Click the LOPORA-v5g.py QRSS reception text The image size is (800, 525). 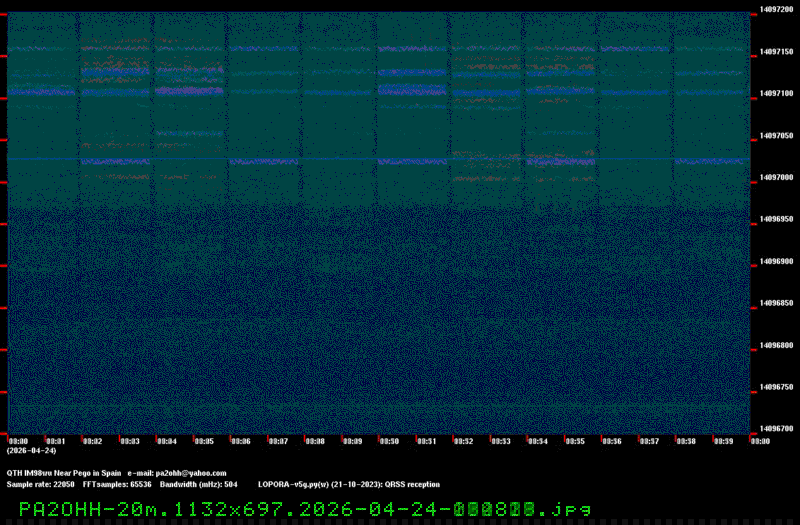click(348, 484)
